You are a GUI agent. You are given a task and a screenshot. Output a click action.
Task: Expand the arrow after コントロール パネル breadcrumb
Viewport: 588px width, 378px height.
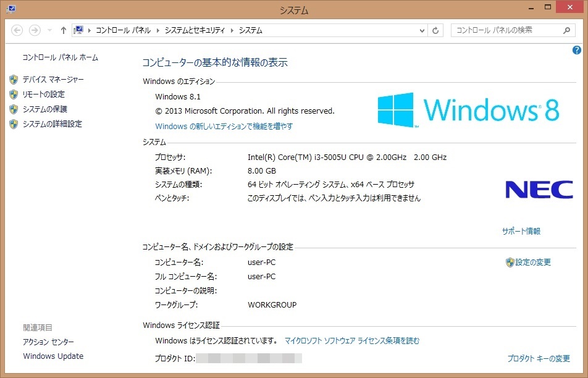[157, 30]
